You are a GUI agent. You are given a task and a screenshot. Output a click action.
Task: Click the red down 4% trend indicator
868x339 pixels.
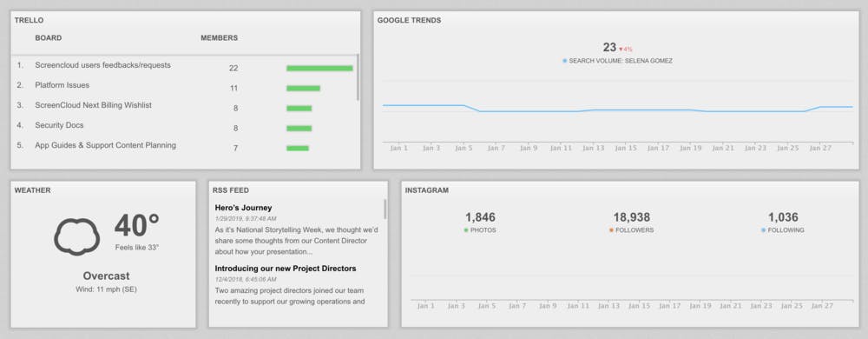626,50
